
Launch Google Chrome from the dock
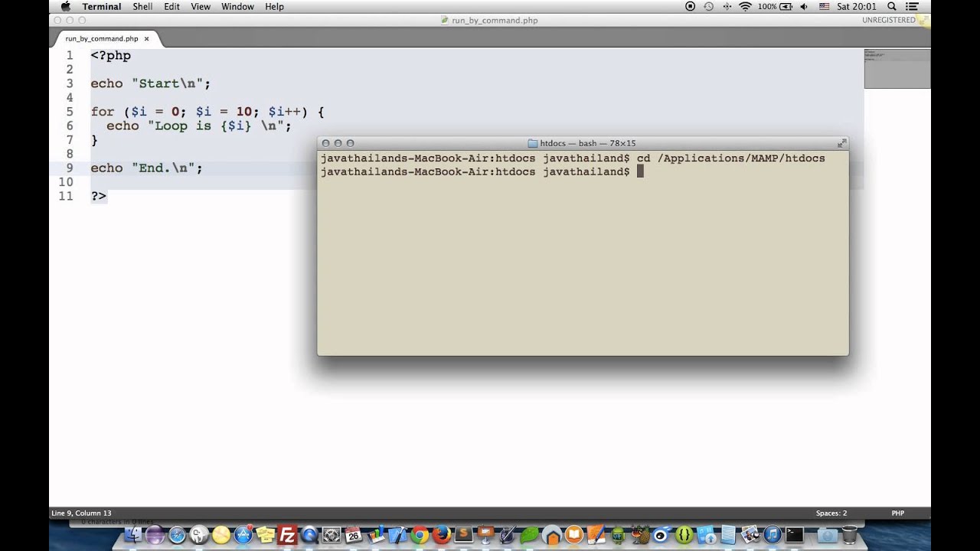[x=420, y=535]
